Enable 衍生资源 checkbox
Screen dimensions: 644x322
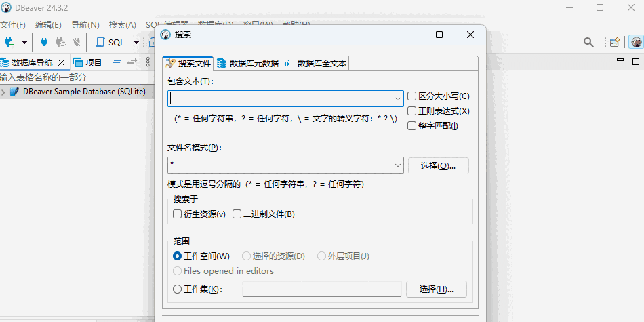coord(178,214)
